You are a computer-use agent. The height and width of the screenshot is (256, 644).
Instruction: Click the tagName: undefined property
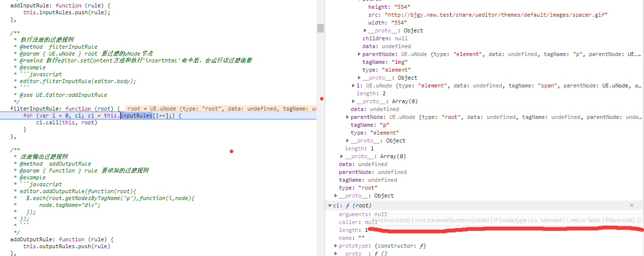coord(368,180)
